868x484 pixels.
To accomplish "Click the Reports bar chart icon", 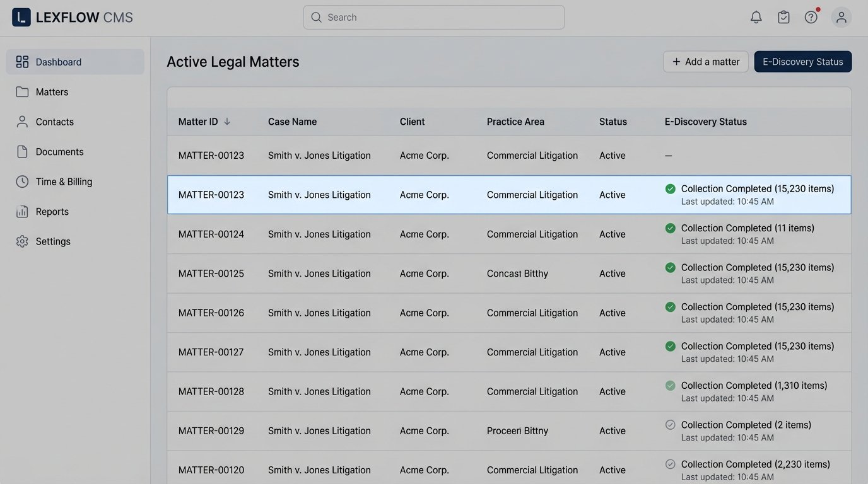I will [21, 211].
